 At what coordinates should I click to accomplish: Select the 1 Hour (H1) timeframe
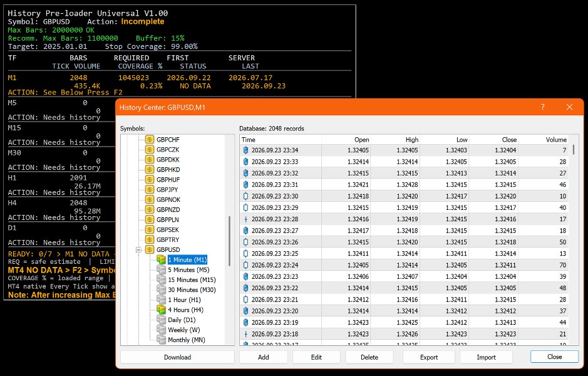[184, 300]
